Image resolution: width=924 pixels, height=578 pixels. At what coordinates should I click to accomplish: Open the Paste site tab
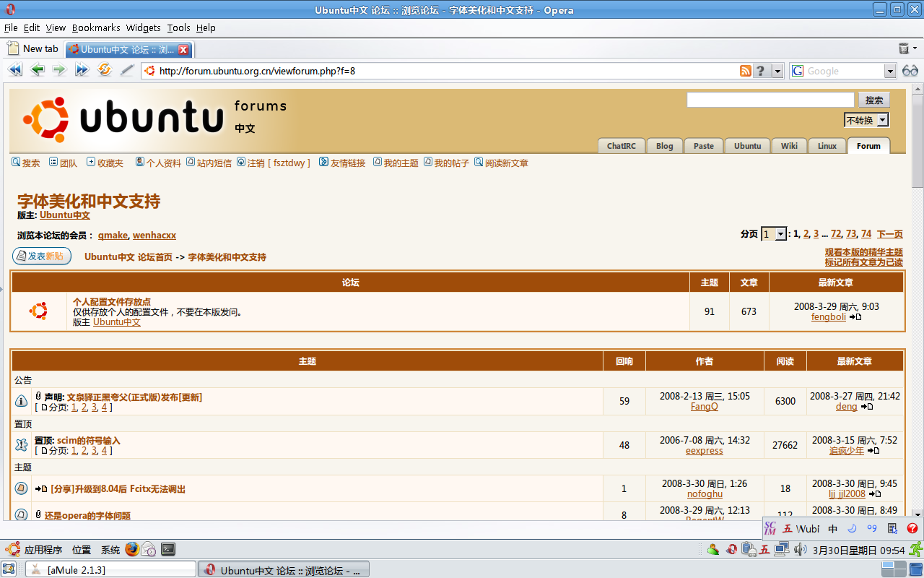[x=703, y=145]
